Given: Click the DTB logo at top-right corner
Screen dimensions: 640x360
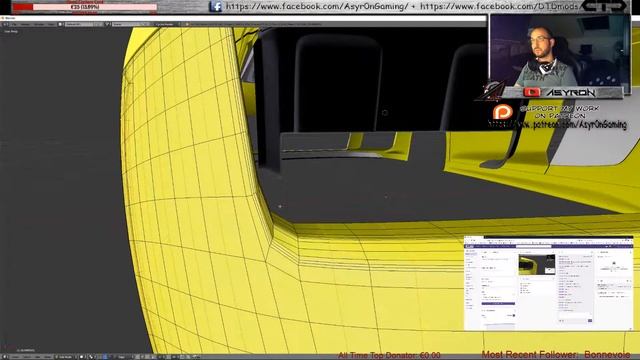Looking at the screenshot, I should (x=604, y=6).
